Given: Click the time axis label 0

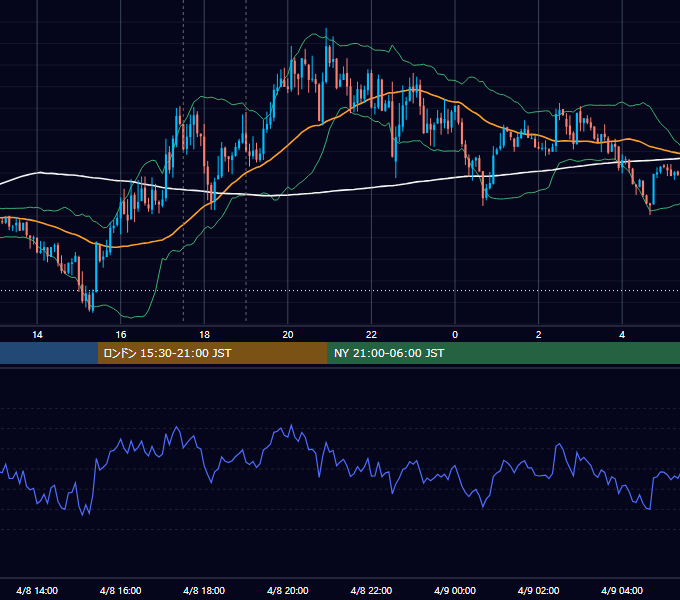Looking at the screenshot, I should click(455, 335).
